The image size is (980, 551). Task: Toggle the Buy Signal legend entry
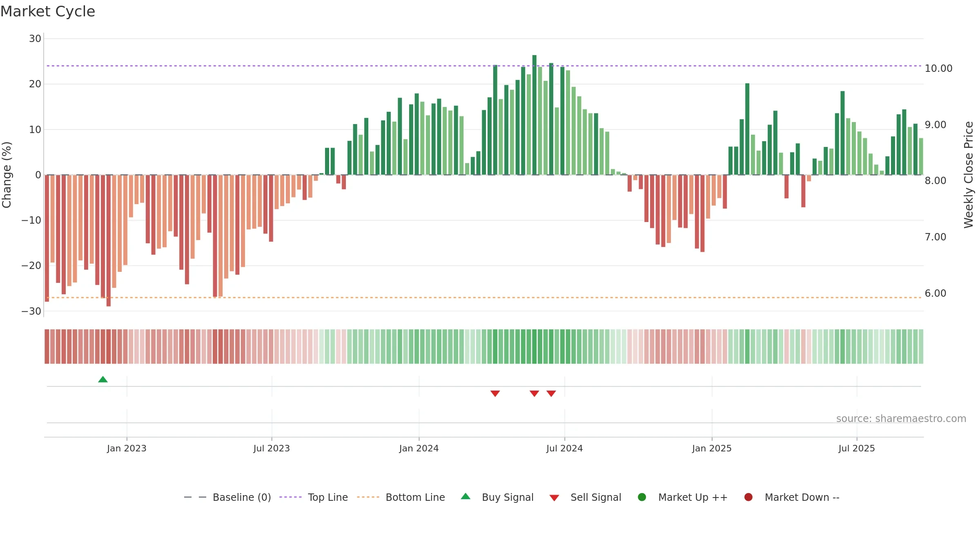[497, 497]
